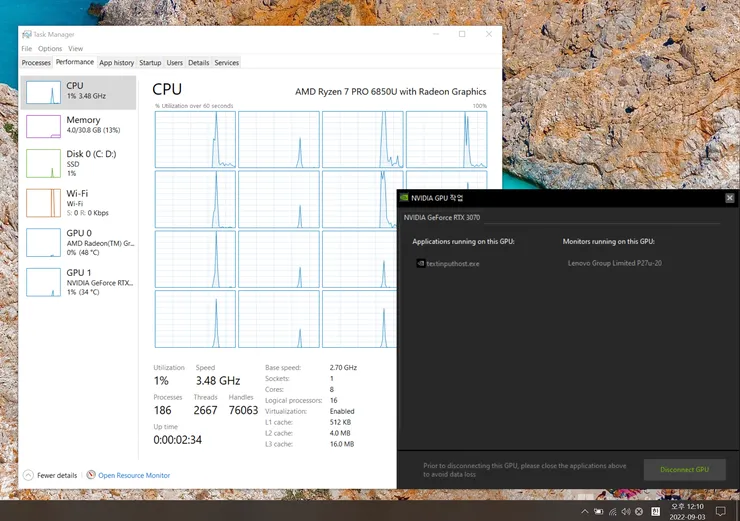Viewport: 740px width, 521px height.
Task: Open the clock showing 12:10 and 2022-09-03
Action: tap(687, 512)
